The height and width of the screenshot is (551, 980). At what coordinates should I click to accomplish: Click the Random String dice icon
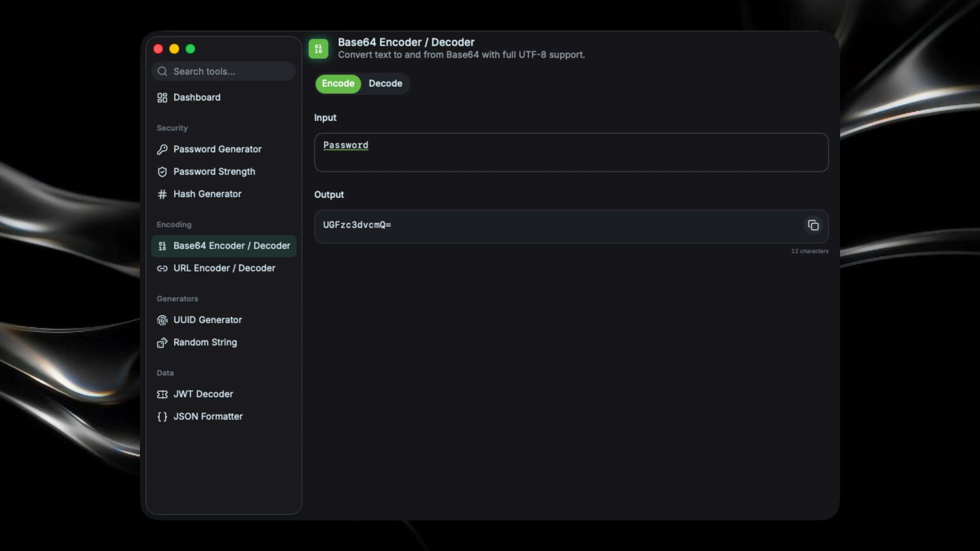(162, 343)
